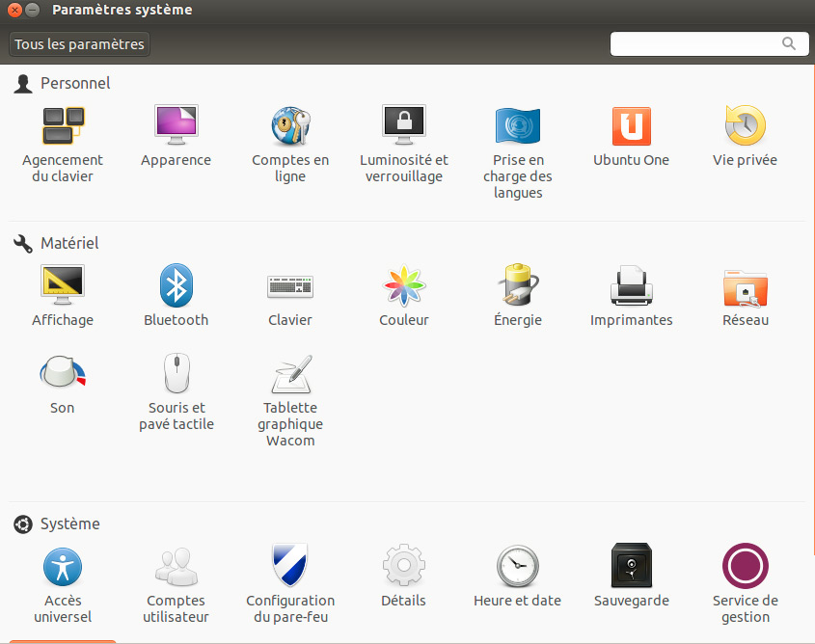The image size is (815, 644).
Task: Click the search magnifier icon
Action: click(x=789, y=43)
